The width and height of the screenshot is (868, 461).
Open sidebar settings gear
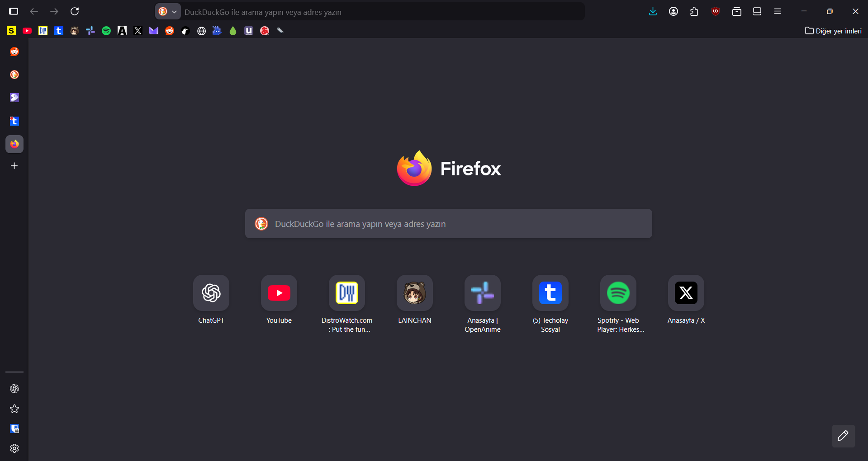14,448
